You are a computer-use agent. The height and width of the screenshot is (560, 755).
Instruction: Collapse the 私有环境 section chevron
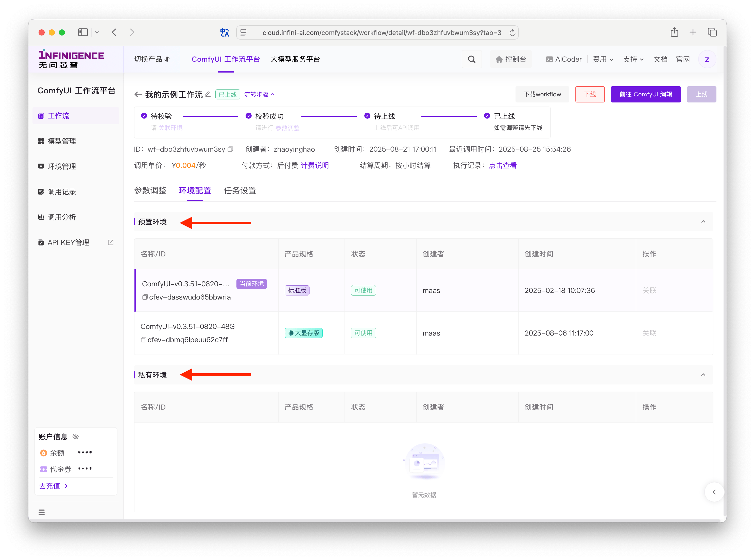coord(703,374)
